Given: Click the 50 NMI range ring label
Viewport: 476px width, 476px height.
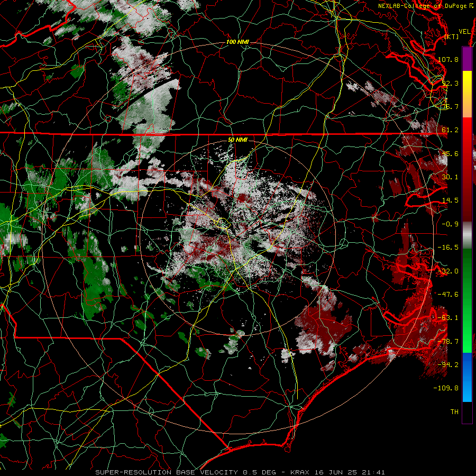Looking at the screenshot, I should [237, 140].
